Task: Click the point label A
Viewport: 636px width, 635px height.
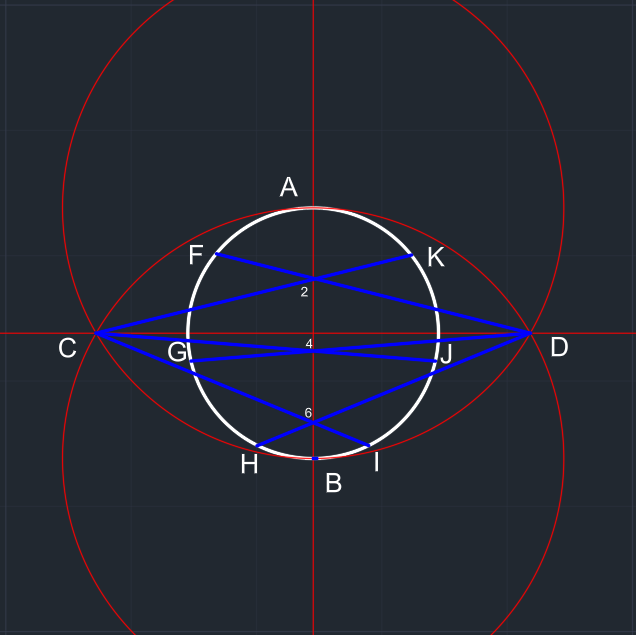Action: pos(289,187)
